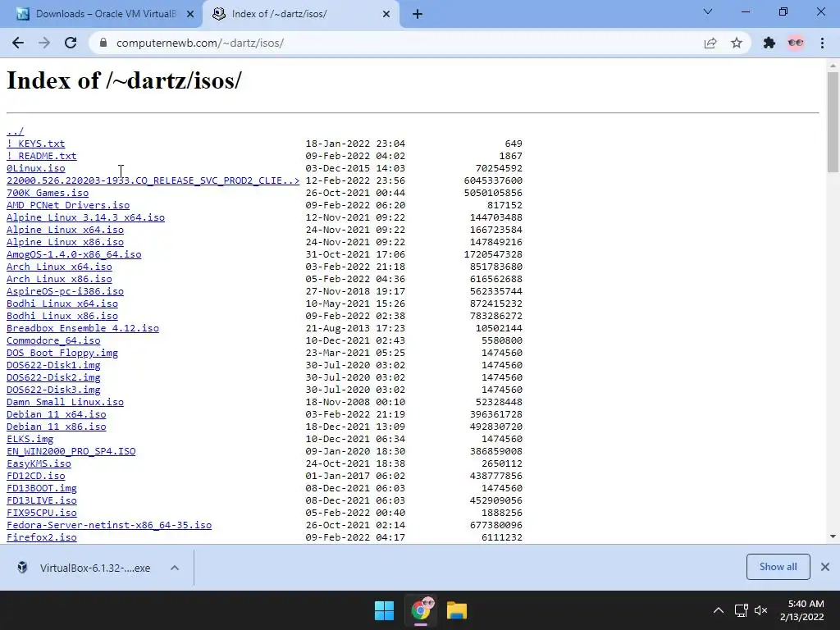Close the Downloads VirtualBox tab
This screenshot has height=630, width=840.
click(x=190, y=14)
